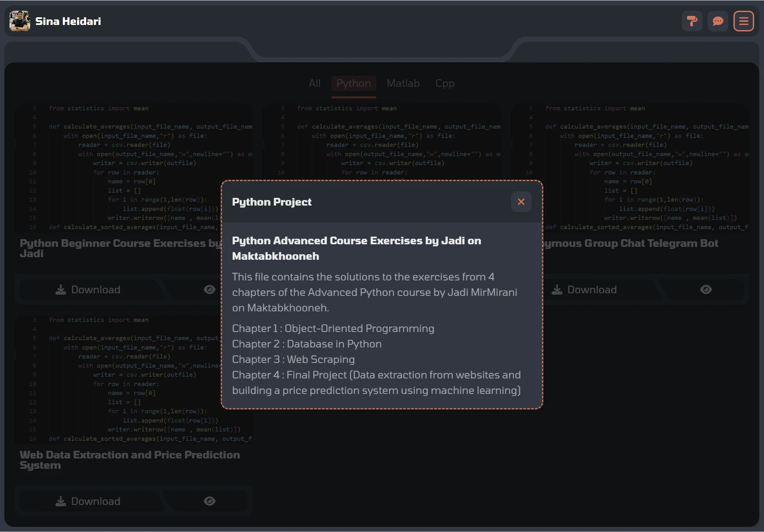
Task: Switch to the Matlab filter tab
Action: coord(403,83)
